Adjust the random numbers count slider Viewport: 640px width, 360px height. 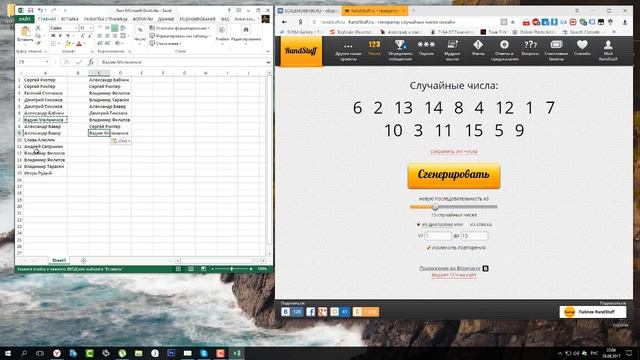click(x=435, y=207)
